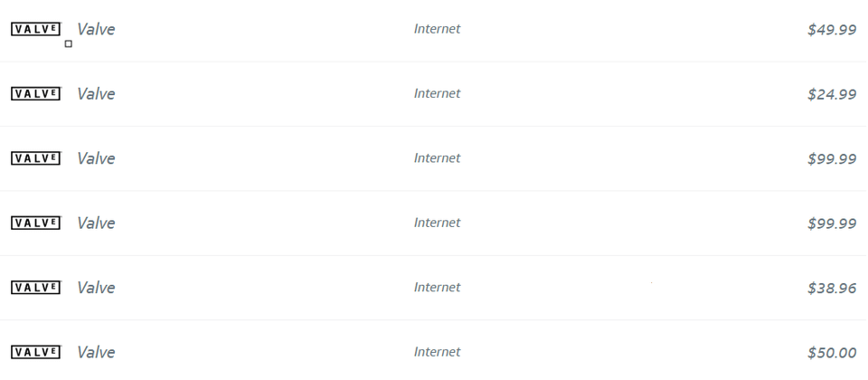Click the small square marker below the first Valve logo

point(69,43)
